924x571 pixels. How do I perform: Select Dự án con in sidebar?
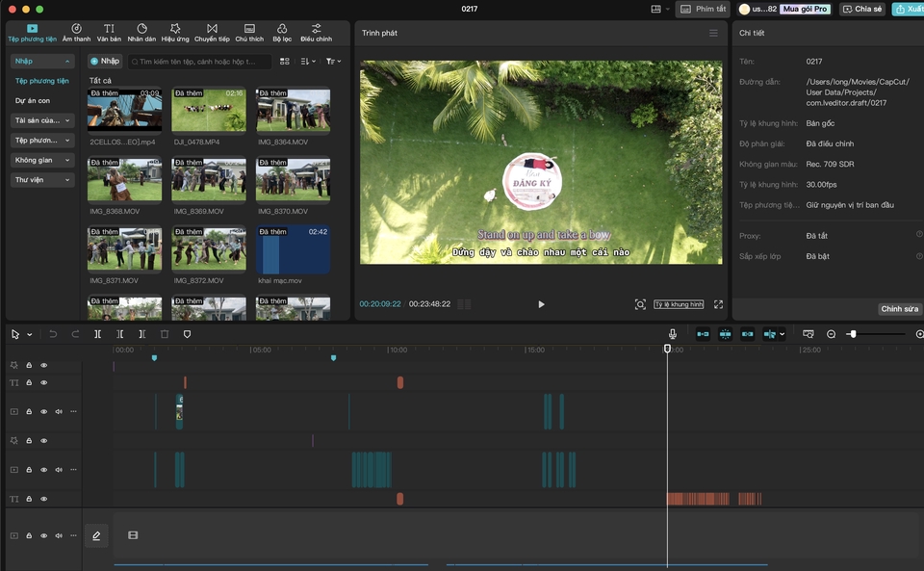pos(33,101)
